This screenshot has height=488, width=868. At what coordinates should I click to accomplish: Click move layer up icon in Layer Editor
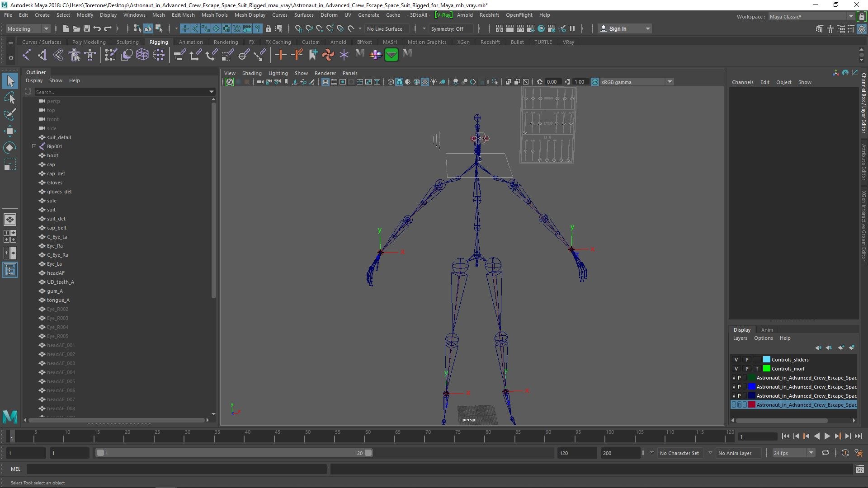[x=819, y=347]
